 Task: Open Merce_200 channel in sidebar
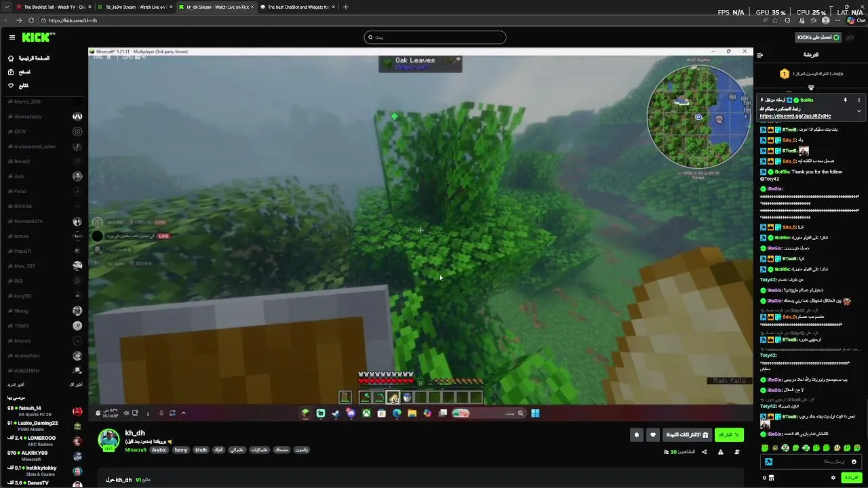45,102
